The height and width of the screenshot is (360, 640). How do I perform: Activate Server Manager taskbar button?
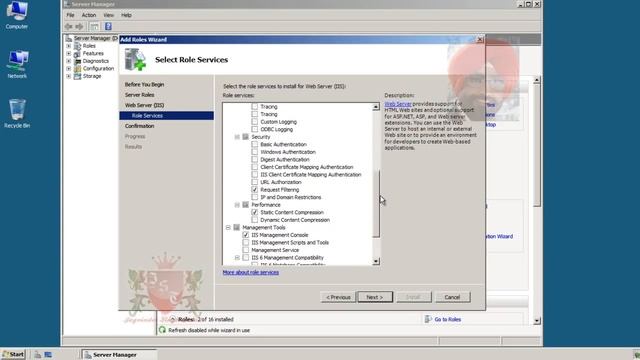pos(119,355)
